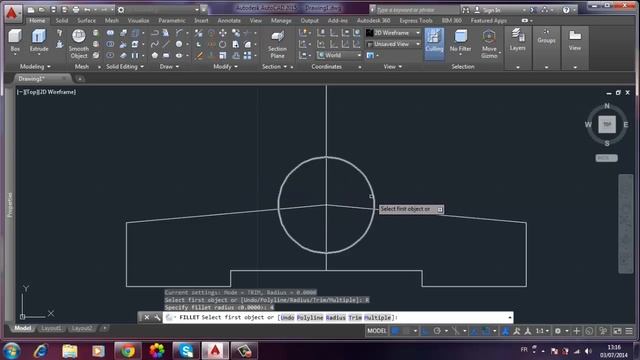Open the Properties palette side strip
Image resolution: width=640 pixels, height=360 pixels.
click(10, 204)
